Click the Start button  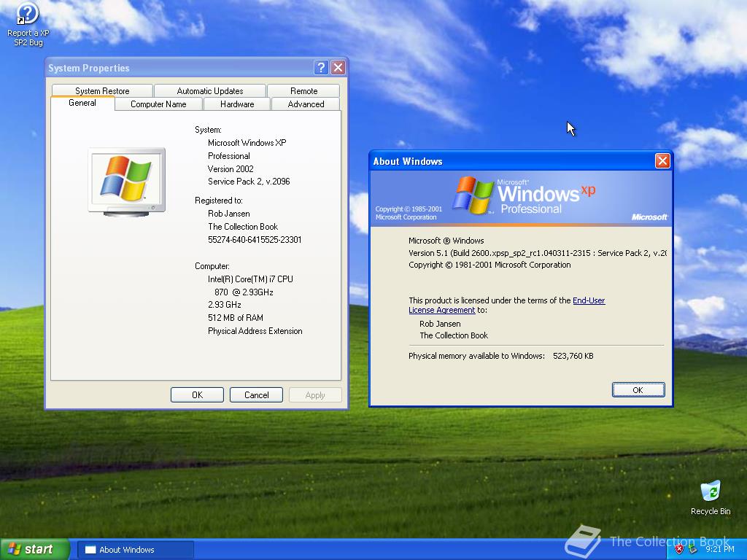[x=33, y=548]
